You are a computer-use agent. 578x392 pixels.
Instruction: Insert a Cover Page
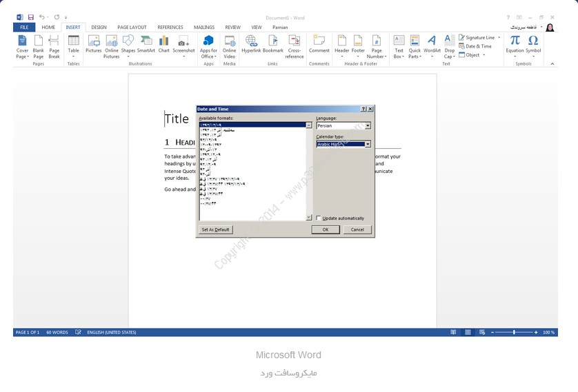point(22,47)
